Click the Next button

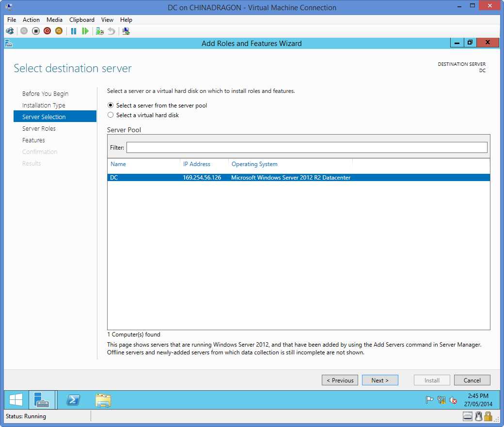click(380, 380)
